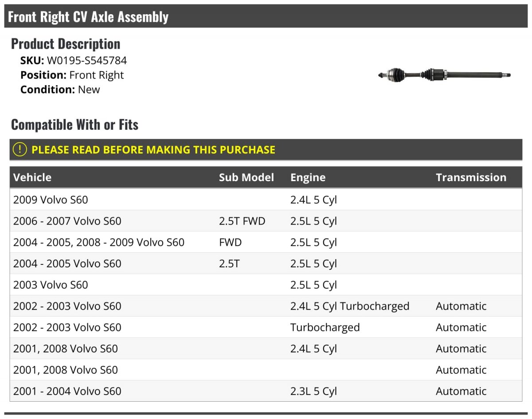Screen dimensions: 532x419
Task: Click the Front Right CV Axle Assembly title bar
Action: (x=266, y=16)
